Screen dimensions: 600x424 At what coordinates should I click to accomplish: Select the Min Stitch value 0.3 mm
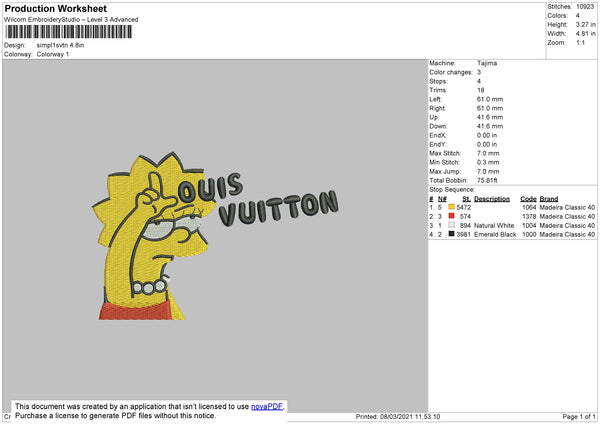pyautogui.click(x=488, y=162)
